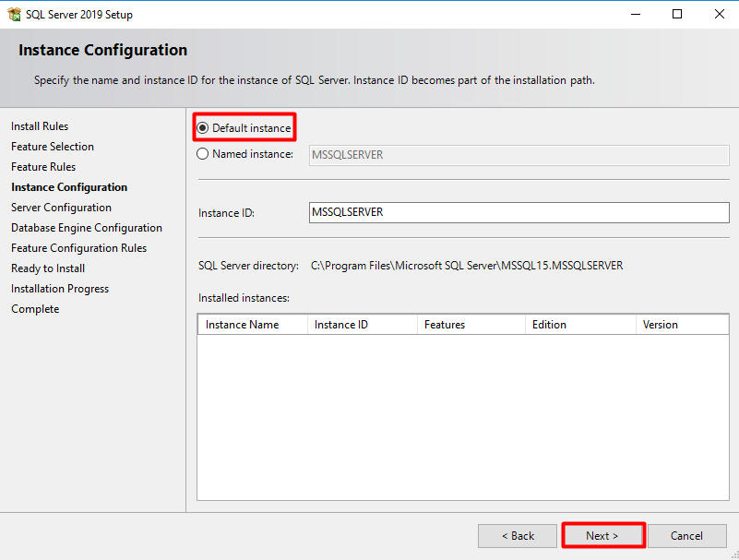739x560 pixels.
Task: Click the Named instance text field
Action: click(x=518, y=155)
